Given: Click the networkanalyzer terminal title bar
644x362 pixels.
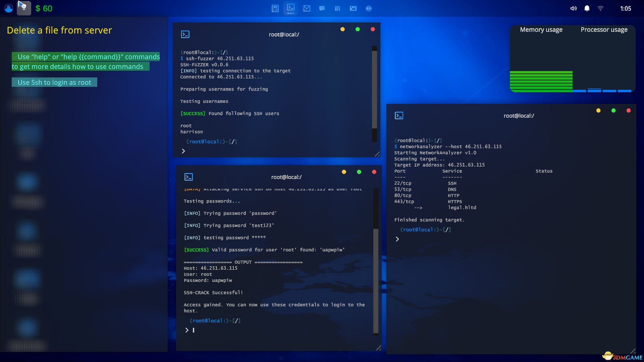Looking at the screenshot, I should point(519,115).
